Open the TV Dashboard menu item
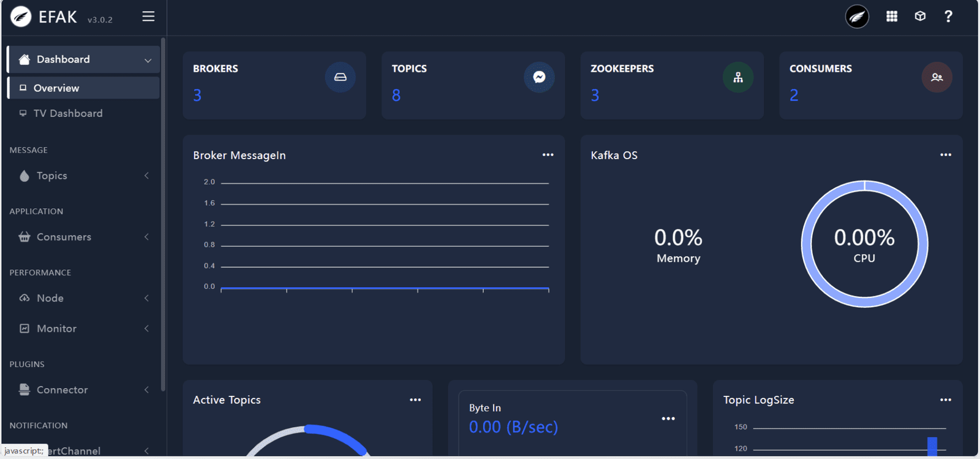This screenshot has width=980, height=459. tap(83, 113)
